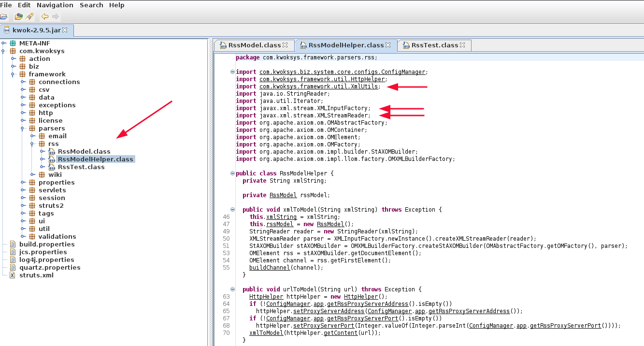The height and width of the screenshot is (346, 644).
Task: Expand the META-INF tree node
Action: tap(3, 43)
